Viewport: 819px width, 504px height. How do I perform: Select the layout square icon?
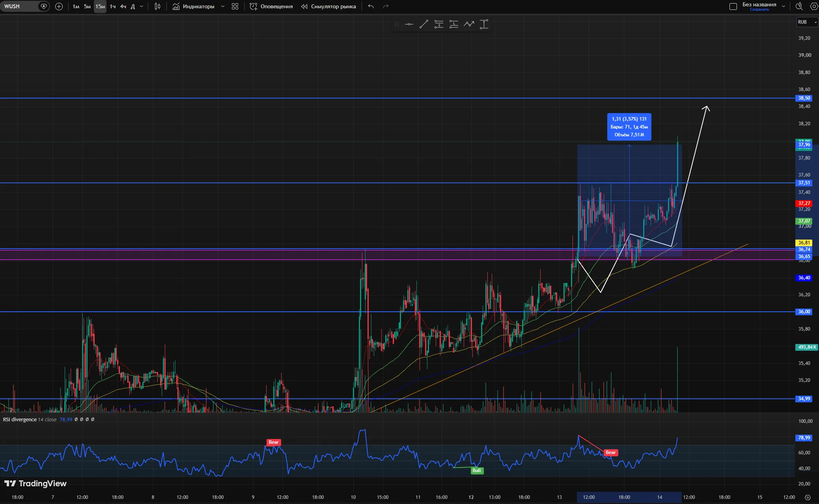pos(733,6)
